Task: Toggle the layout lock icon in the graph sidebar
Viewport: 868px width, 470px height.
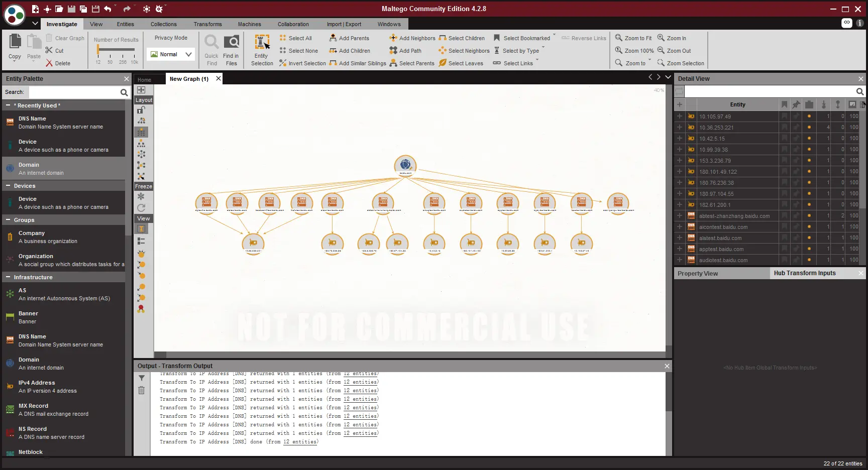Action: [142, 110]
